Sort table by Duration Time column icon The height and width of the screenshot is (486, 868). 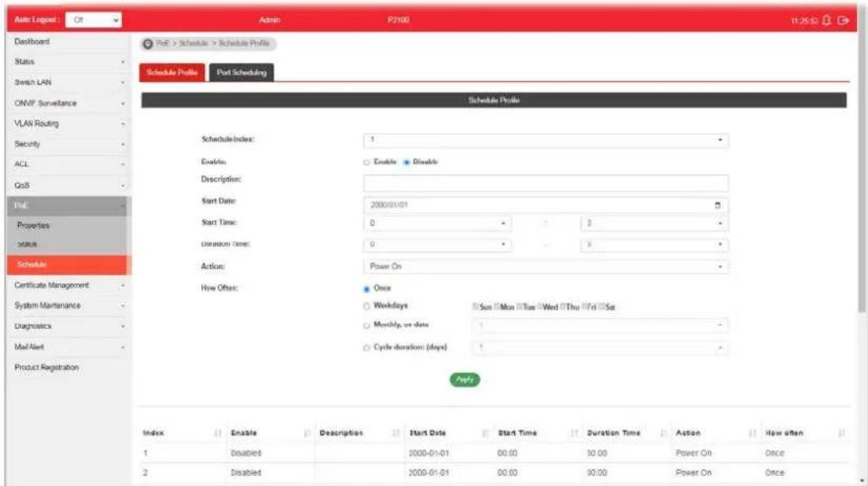[x=663, y=433]
